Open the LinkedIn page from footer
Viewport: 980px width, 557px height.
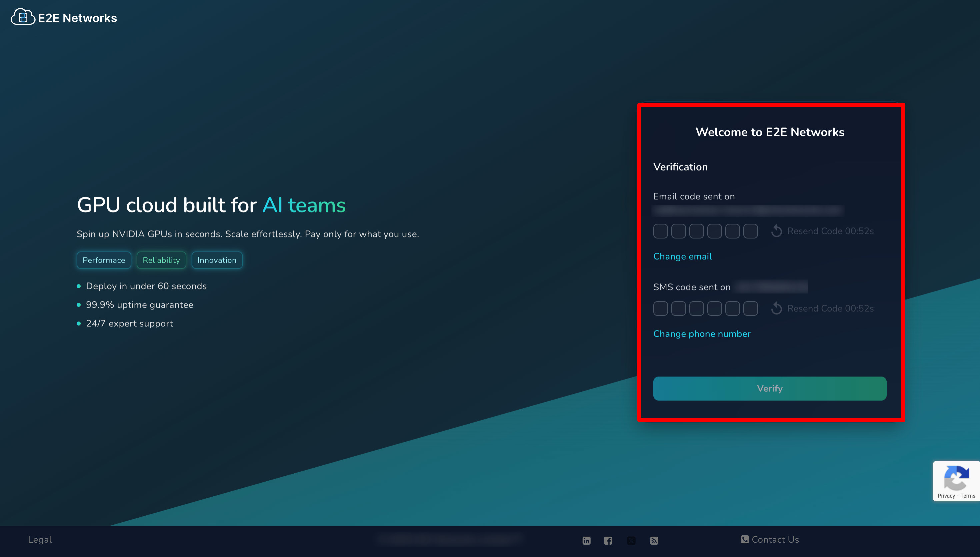pos(586,540)
